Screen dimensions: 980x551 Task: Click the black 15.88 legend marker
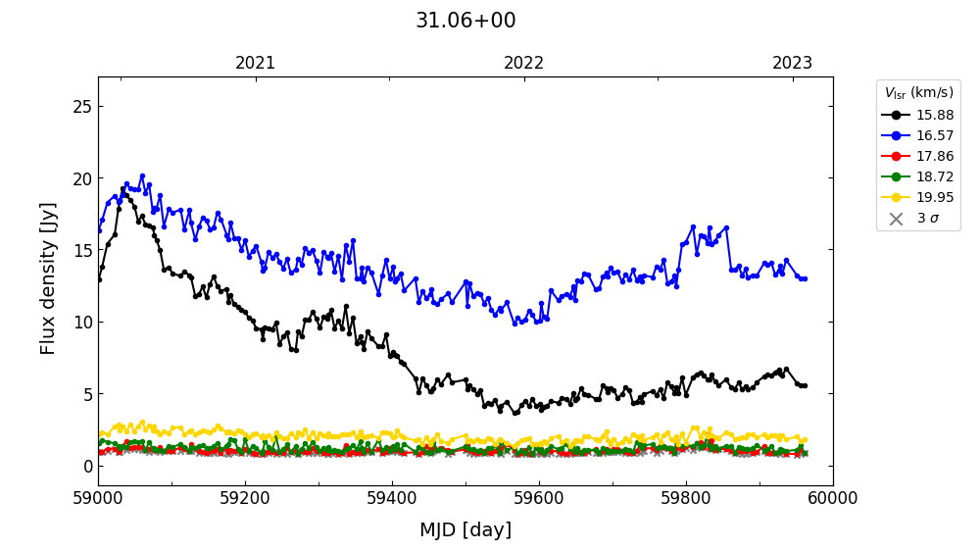(x=896, y=115)
